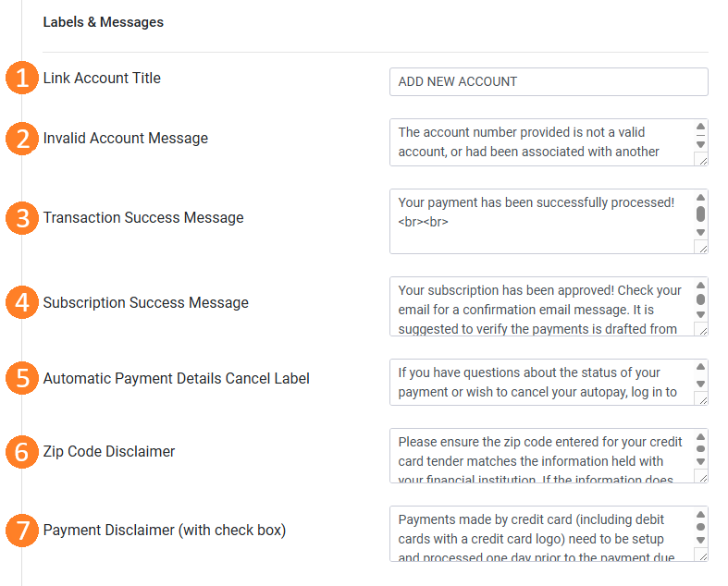Click down arrow in Invalid Account Message scrollbar
The image size is (728, 586).
pos(700,144)
